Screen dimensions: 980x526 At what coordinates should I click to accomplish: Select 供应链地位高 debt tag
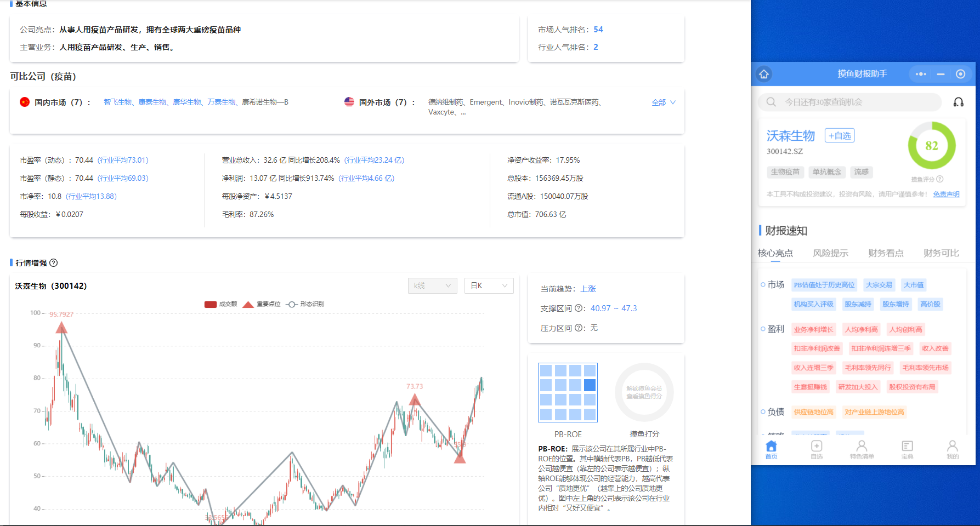[x=813, y=412]
